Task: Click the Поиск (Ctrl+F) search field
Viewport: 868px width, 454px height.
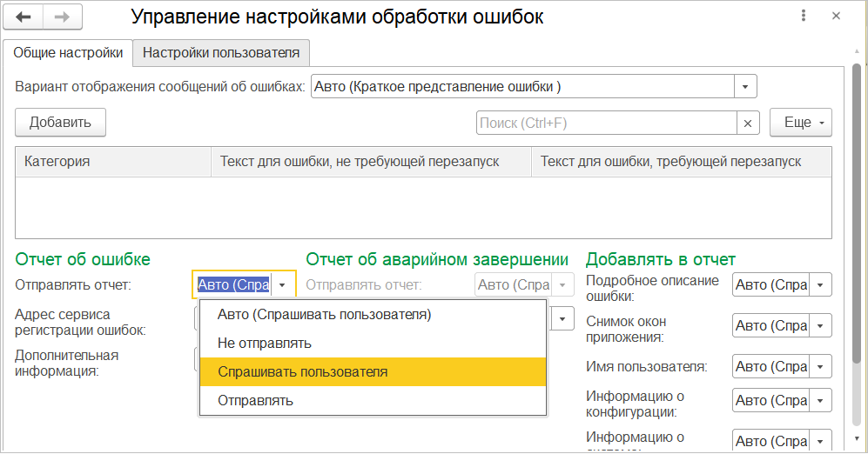Action: pos(607,124)
